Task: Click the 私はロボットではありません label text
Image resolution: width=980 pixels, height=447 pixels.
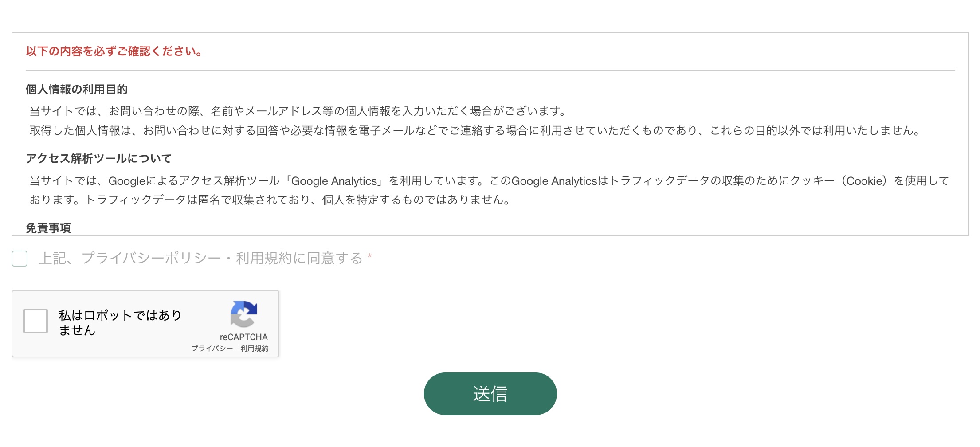Action: pyautogui.click(x=120, y=322)
